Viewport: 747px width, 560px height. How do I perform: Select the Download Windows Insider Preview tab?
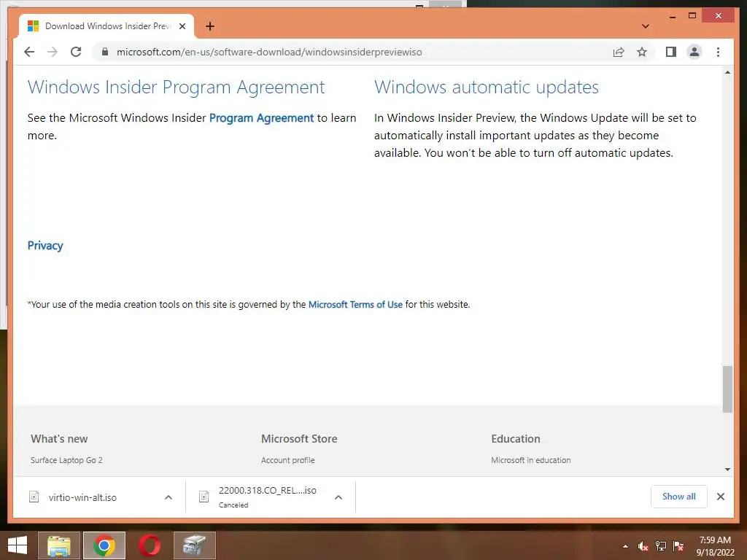[107, 26]
